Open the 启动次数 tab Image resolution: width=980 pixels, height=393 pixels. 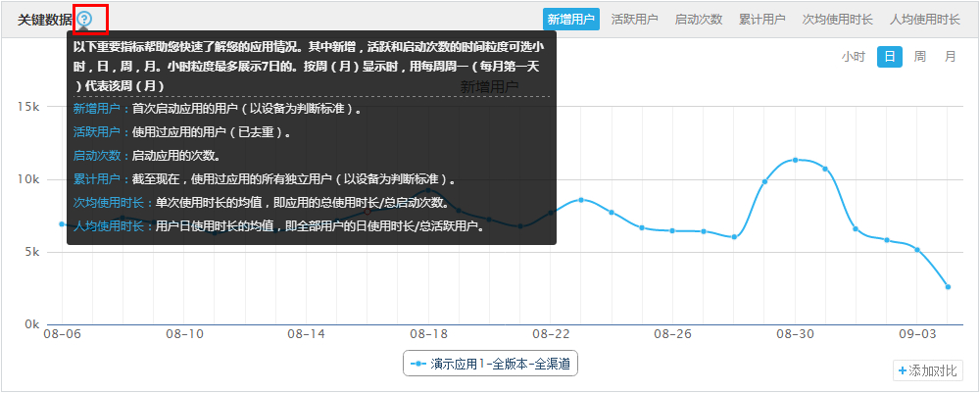click(699, 20)
